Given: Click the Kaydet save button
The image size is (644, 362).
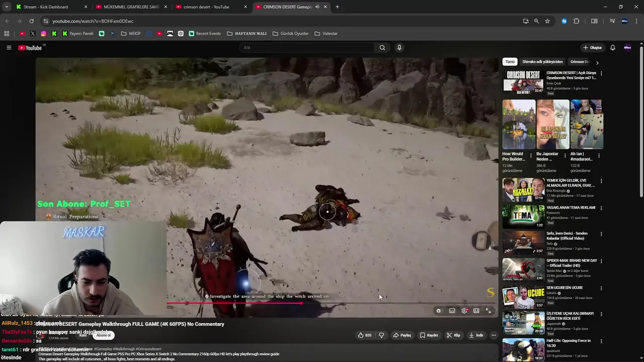Looking at the screenshot, I should click(x=429, y=335).
